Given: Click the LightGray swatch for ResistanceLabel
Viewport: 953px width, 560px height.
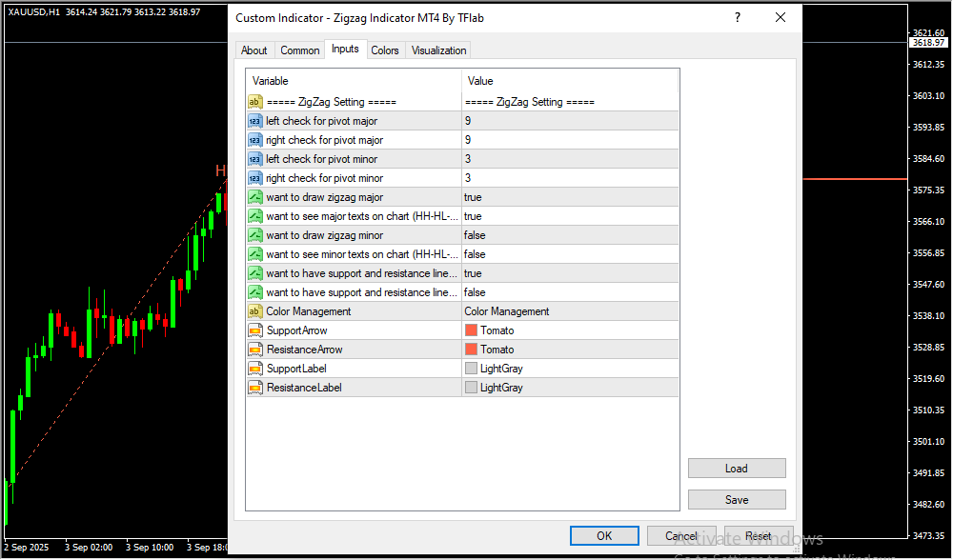Looking at the screenshot, I should coord(471,388).
